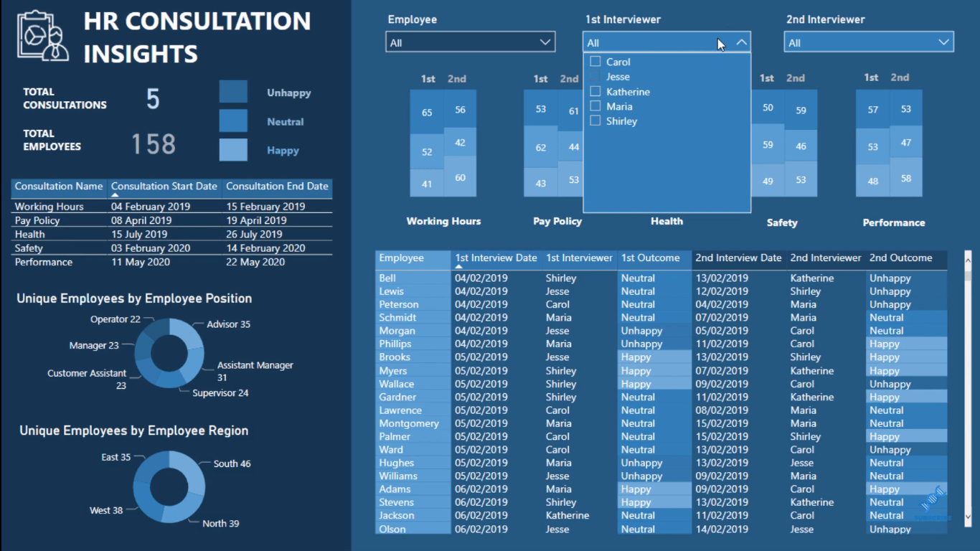Image resolution: width=980 pixels, height=551 pixels.
Task: Click the Working Hours chart label
Action: 443,221
